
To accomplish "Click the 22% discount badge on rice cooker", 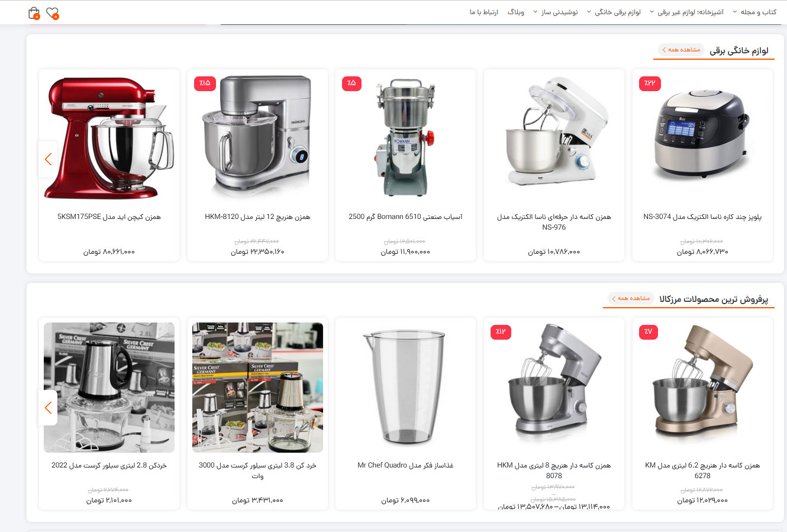I will [650, 83].
